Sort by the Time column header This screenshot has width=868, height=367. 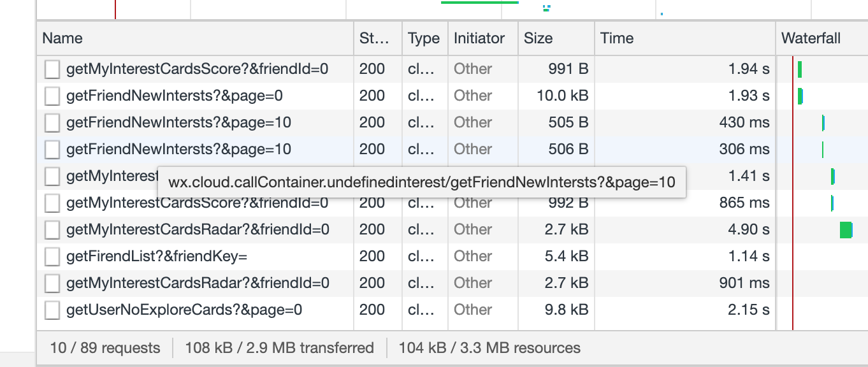(616, 38)
